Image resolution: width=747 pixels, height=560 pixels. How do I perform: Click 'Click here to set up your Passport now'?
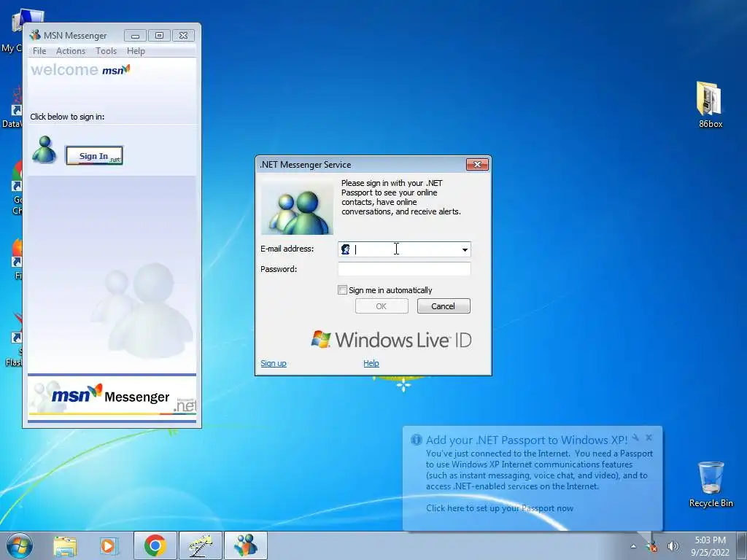[x=500, y=508]
